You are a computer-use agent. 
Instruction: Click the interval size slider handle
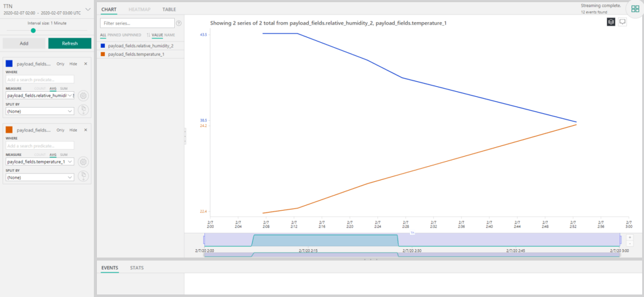(x=33, y=30)
